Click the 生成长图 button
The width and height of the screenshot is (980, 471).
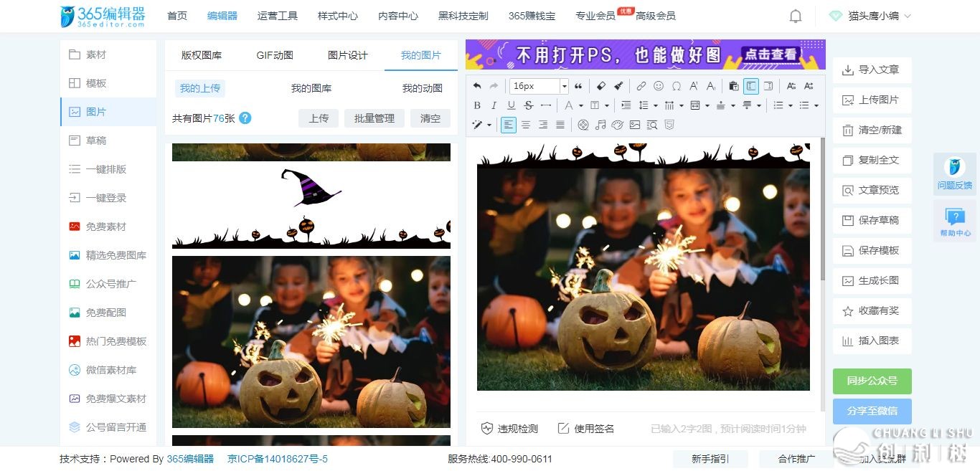(872, 280)
